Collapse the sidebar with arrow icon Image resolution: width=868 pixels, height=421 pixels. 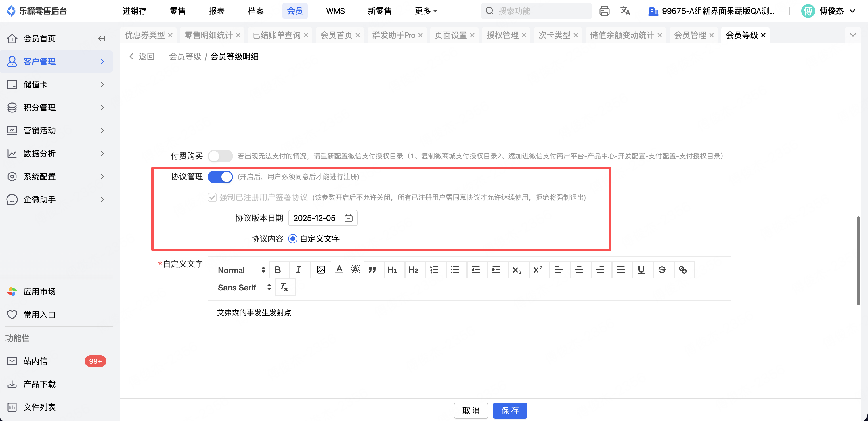point(102,39)
